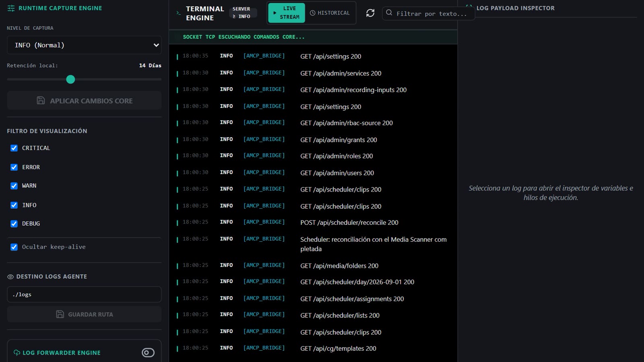Click the refresh logs icon

(370, 13)
